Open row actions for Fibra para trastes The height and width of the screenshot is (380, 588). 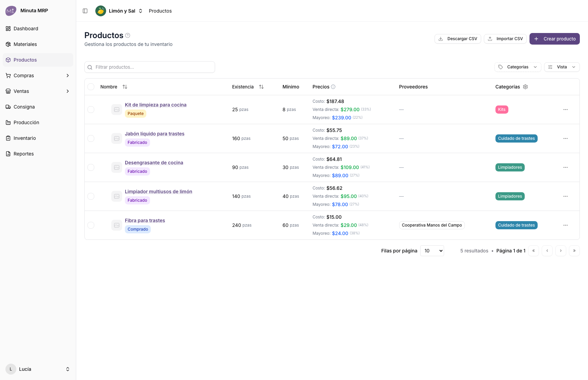click(566, 225)
